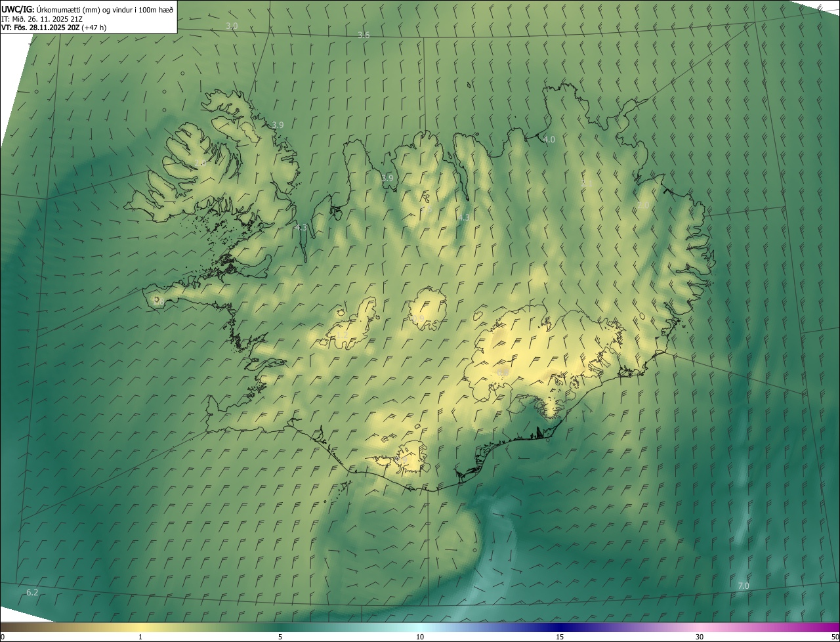Select the 7.0 value label over the ocean
The image size is (840, 642).
pos(744,586)
